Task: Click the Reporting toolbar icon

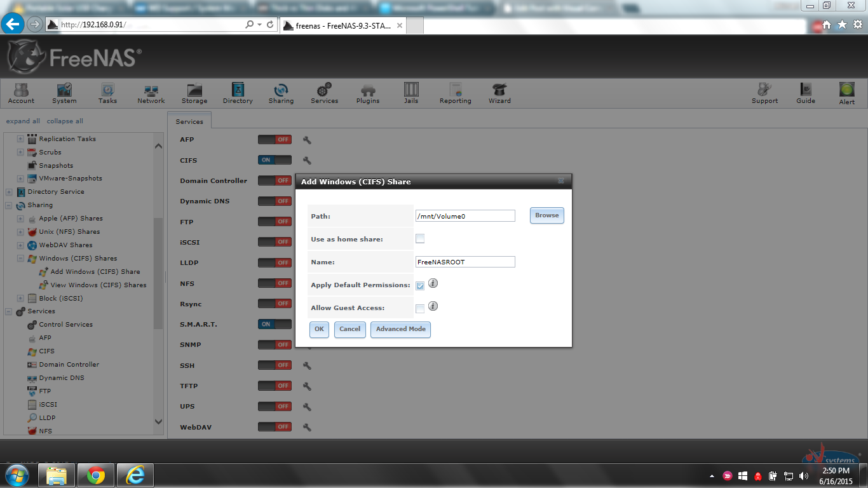Action: [455, 93]
